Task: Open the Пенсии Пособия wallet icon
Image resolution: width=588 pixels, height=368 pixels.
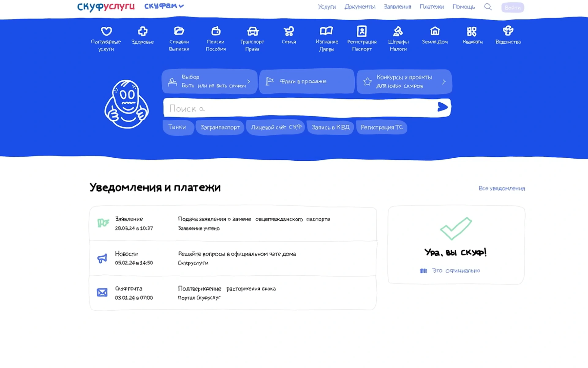Action: click(x=216, y=31)
